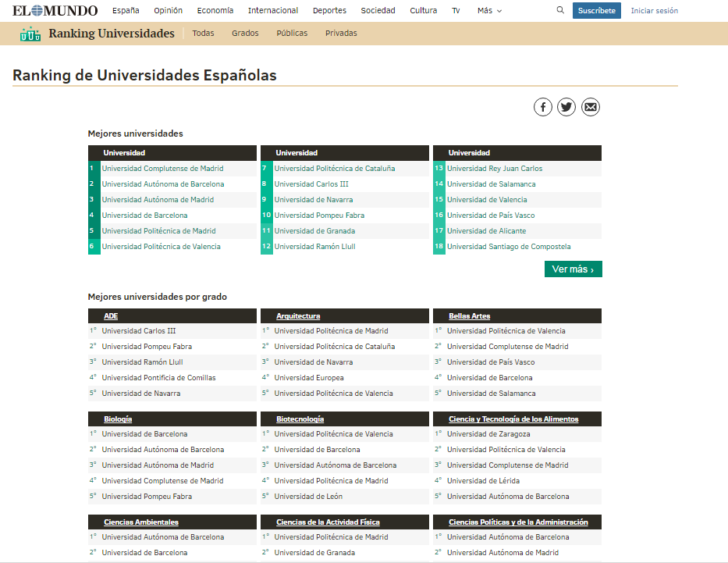728x563 pixels.
Task: Click Universidad de Lérida in Alimentos list
Action: [483, 481]
